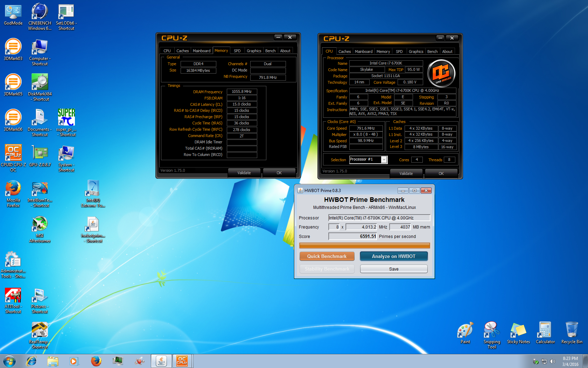
Task: Open Memory tab in right CPU-Z window
Action: pyautogui.click(x=383, y=52)
